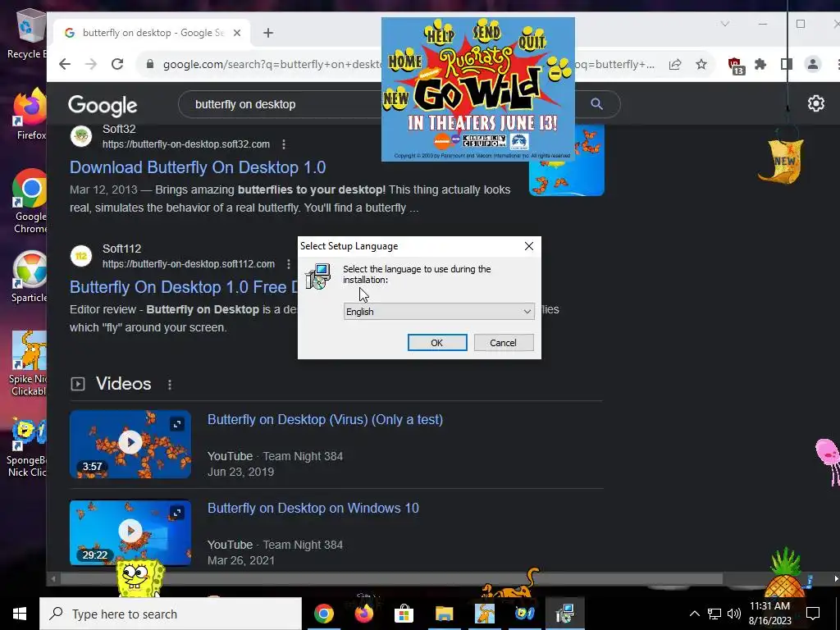840x630 pixels.
Task: Click the taskbar search box
Action: [171, 614]
